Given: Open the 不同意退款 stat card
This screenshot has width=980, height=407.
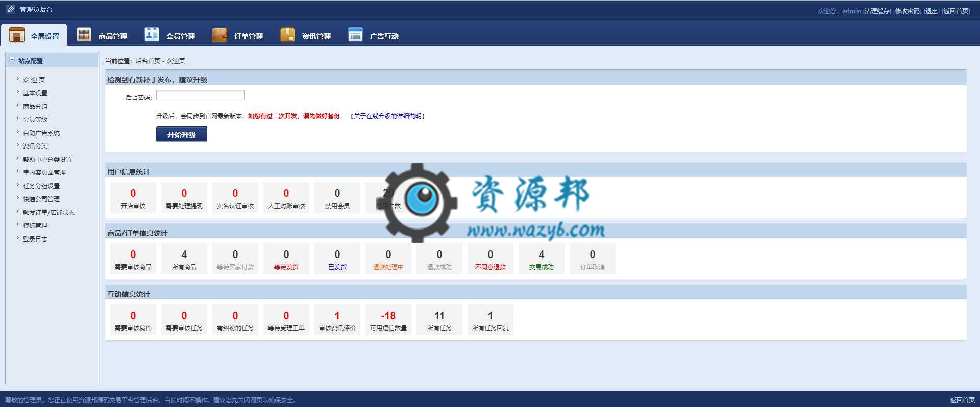Looking at the screenshot, I should [491, 259].
